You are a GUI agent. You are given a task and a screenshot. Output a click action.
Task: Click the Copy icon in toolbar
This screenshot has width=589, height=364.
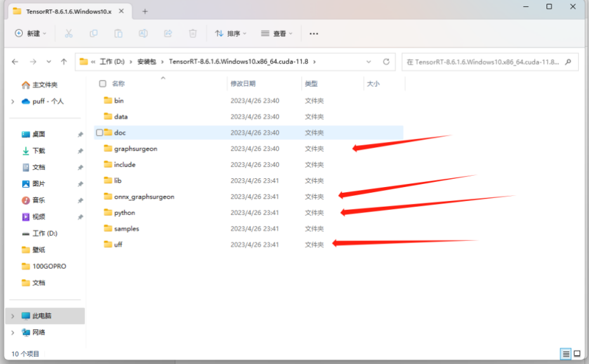93,34
